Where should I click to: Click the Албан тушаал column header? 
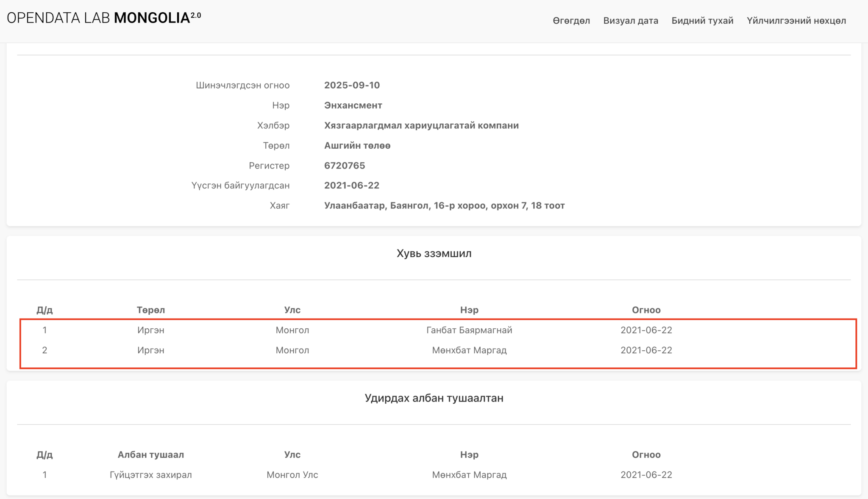pos(150,455)
